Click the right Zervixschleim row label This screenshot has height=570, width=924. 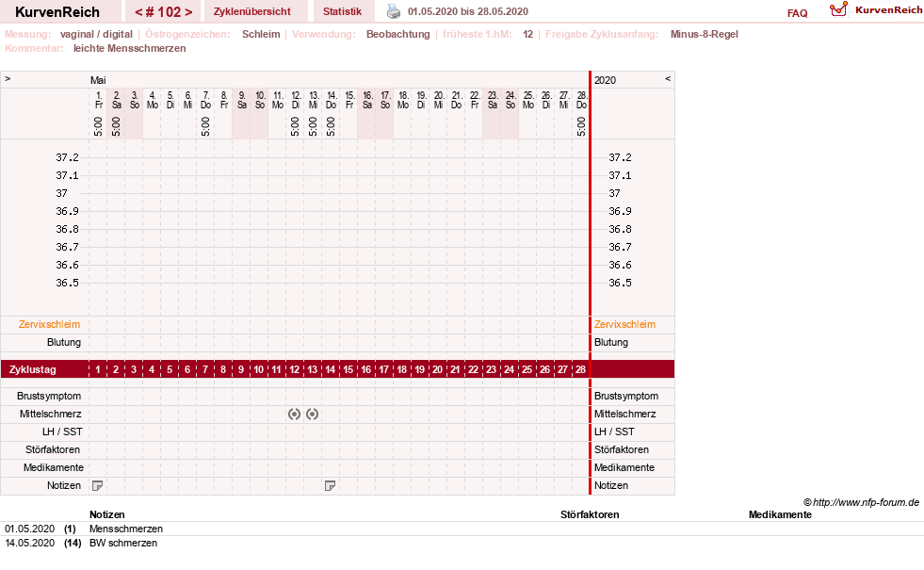[x=624, y=324]
